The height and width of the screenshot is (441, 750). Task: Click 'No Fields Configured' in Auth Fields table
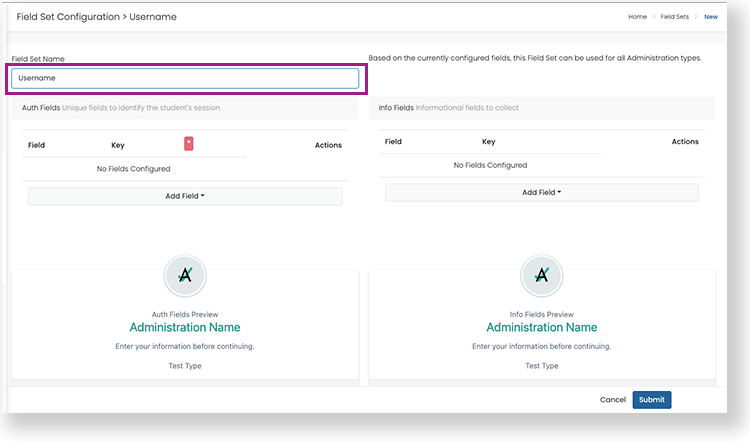point(133,169)
